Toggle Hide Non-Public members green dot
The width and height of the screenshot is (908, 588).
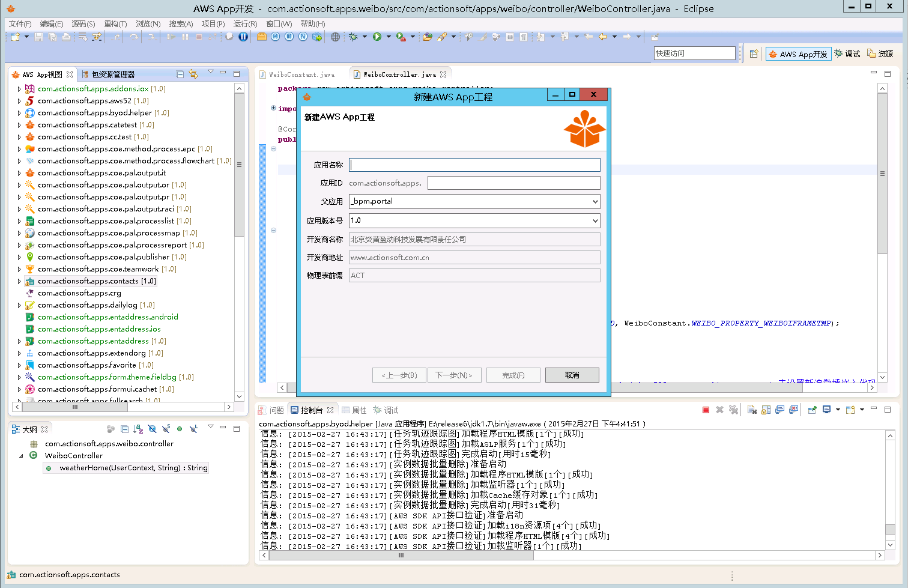tap(180, 429)
